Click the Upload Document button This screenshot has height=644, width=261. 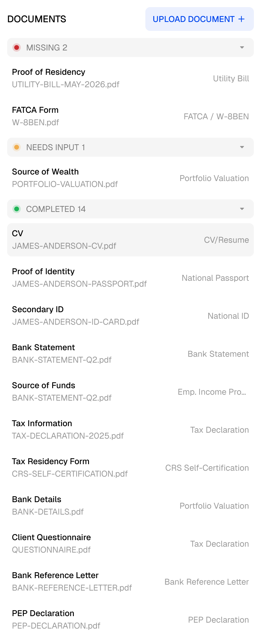[199, 19]
